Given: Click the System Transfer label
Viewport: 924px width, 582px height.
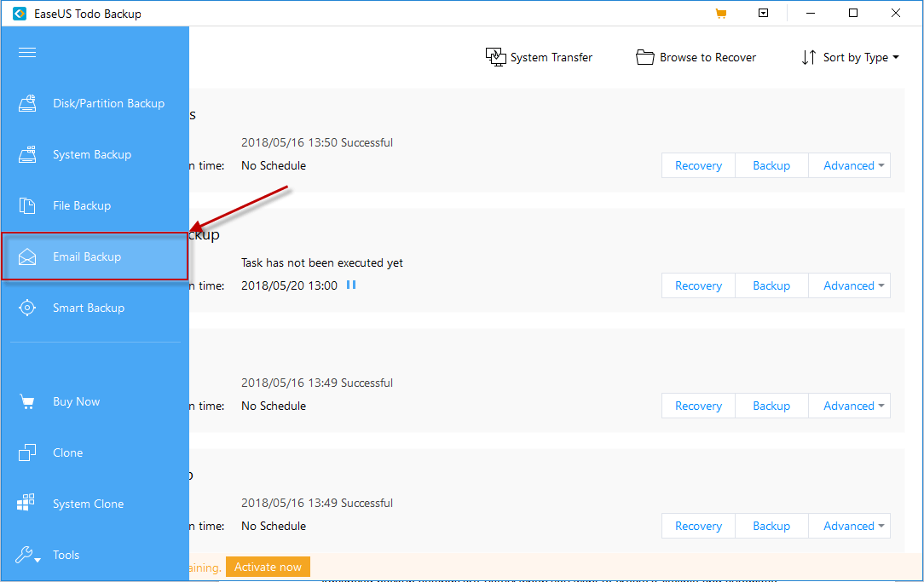Looking at the screenshot, I should (552, 57).
